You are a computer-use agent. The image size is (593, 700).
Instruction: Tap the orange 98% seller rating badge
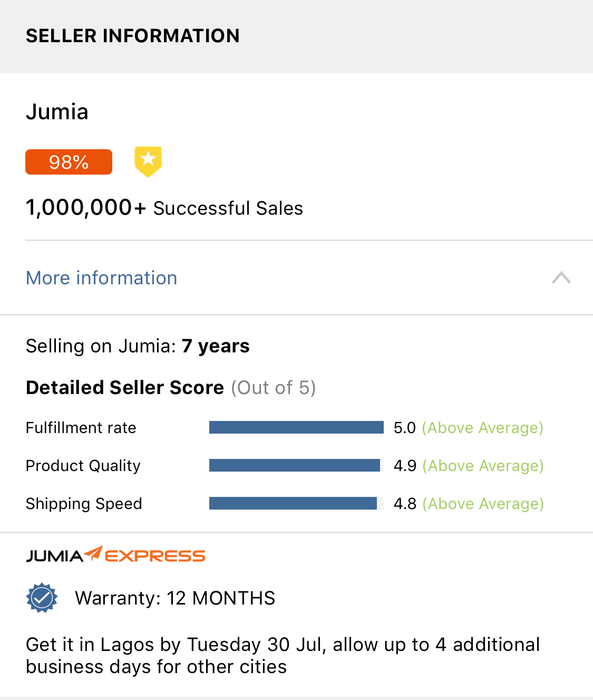(69, 162)
